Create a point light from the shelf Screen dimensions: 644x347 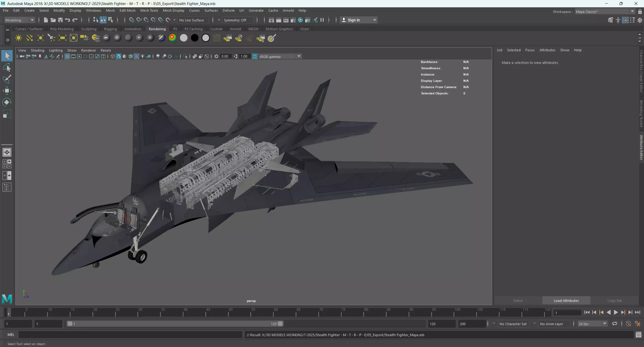click(41, 38)
